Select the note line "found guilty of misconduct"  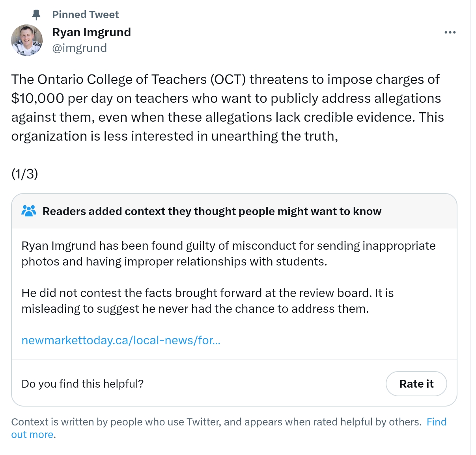(228, 254)
